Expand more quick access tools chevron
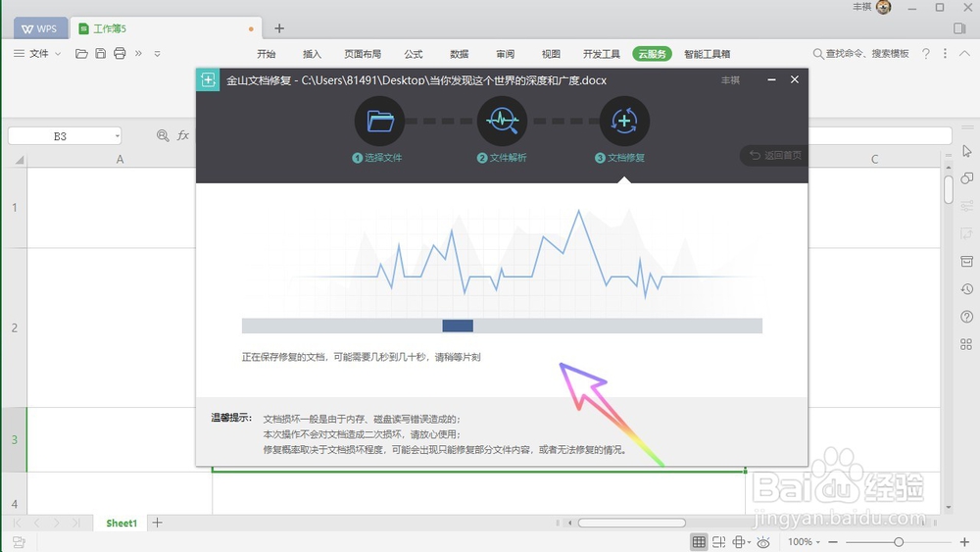Screen dimensions: 980x552 tap(139, 53)
